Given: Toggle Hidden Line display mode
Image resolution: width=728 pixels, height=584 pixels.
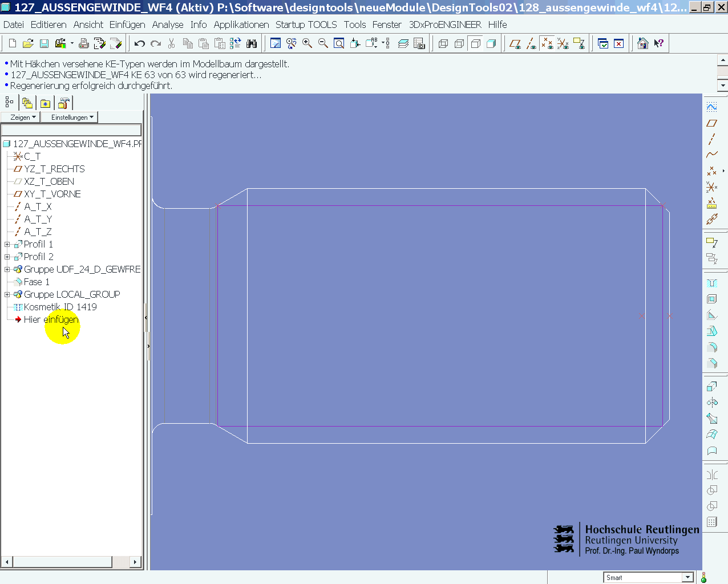Looking at the screenshot, I should coord(459,43).
